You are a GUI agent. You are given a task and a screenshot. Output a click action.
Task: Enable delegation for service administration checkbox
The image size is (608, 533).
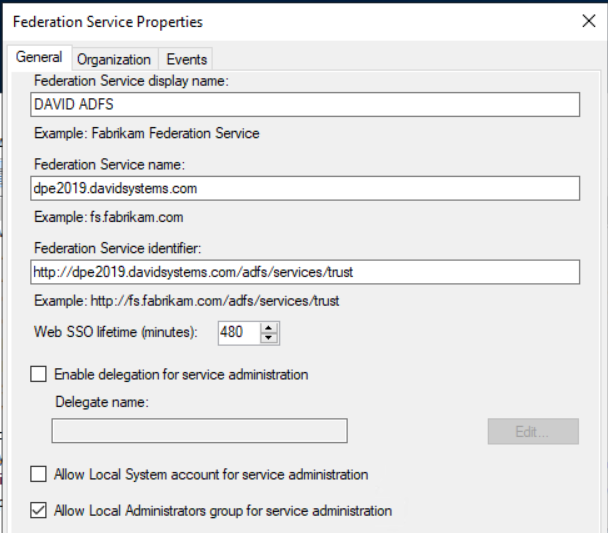point(39,375)
